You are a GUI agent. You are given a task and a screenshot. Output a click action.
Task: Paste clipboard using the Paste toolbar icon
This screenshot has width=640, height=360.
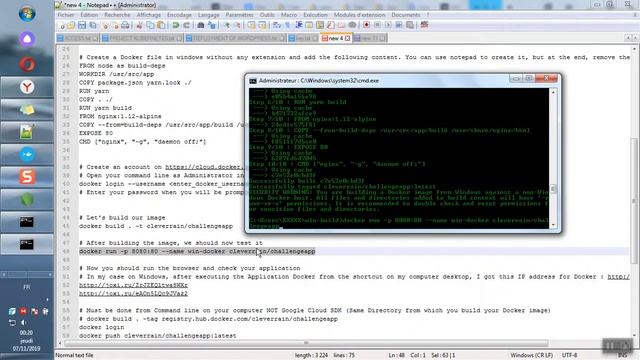pyautogui.click(x=161, y=25)
